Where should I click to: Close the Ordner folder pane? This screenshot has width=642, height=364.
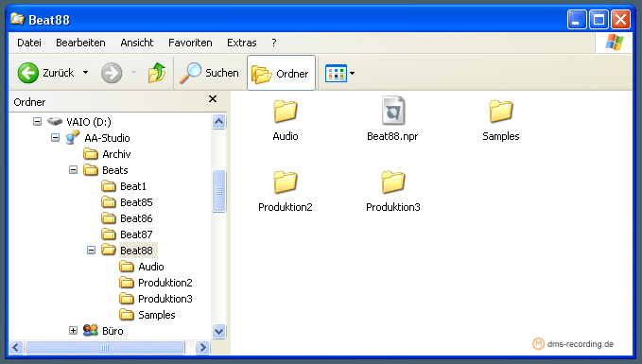point(213,99)
